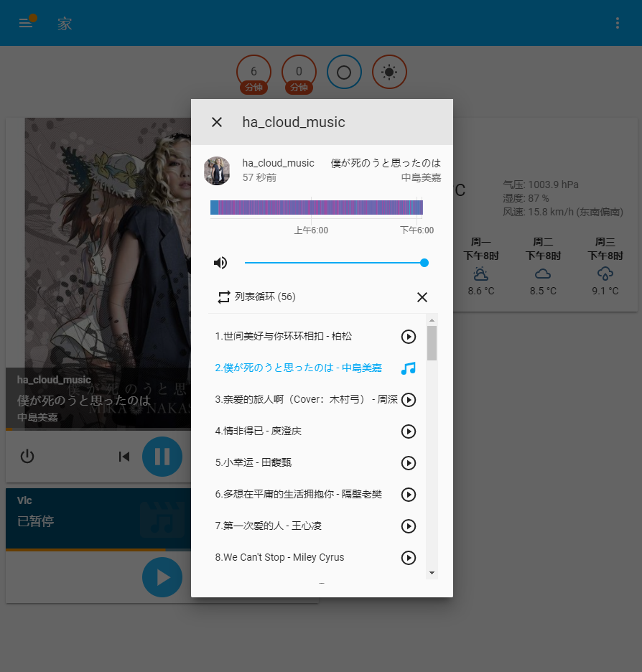Toggle list loop mode 列表循环

click(x=256, y=297)
